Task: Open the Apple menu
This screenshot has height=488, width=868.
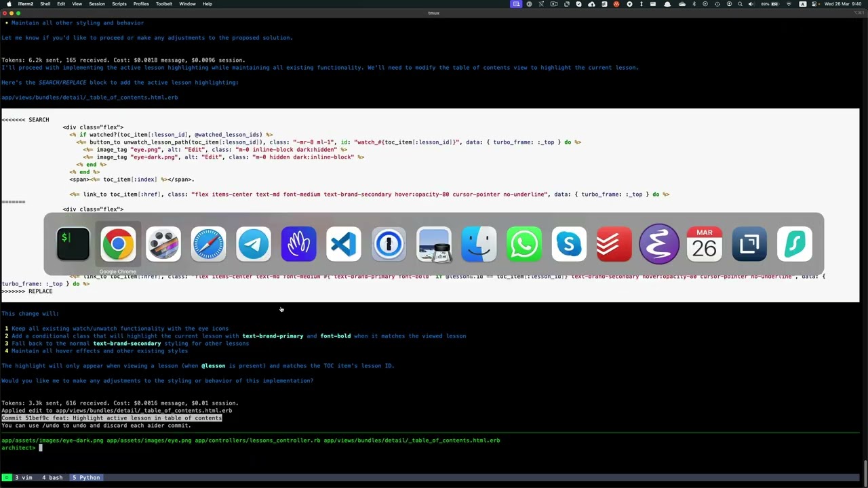Action: click(x=8, y=4)
